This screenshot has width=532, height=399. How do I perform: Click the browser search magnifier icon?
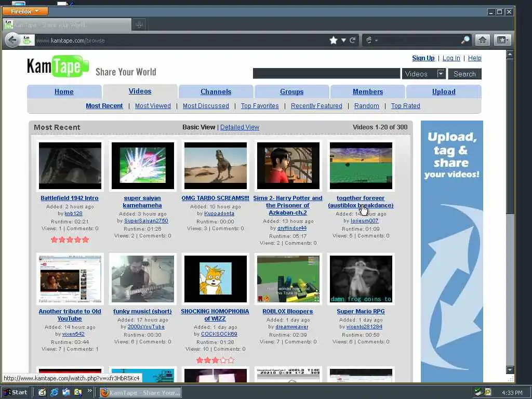coord(465,40)
